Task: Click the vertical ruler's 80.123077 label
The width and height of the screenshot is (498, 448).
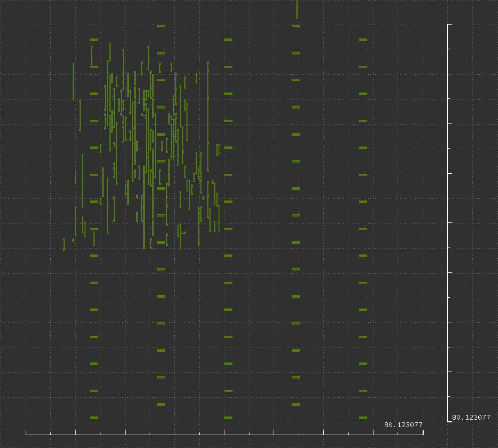Action: tap(471, 418)
